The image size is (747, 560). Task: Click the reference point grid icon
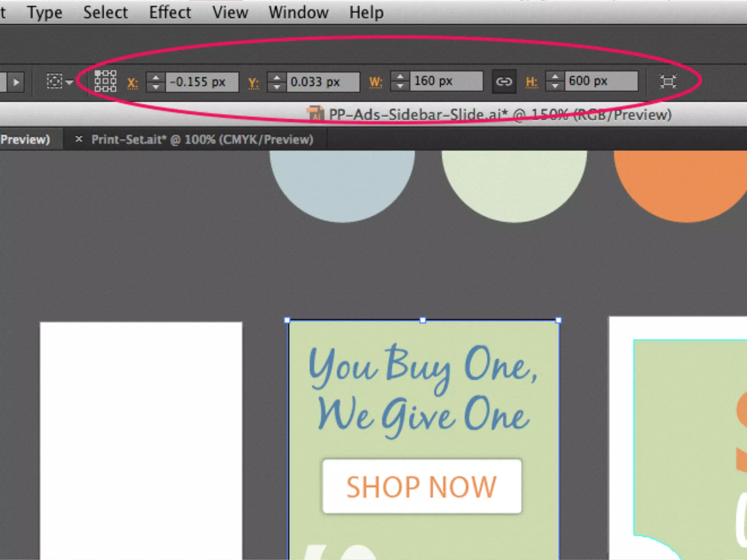point(105,81)
